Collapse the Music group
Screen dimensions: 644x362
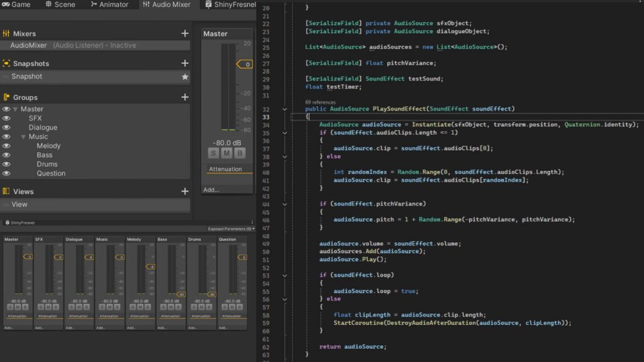pos(23,136)
